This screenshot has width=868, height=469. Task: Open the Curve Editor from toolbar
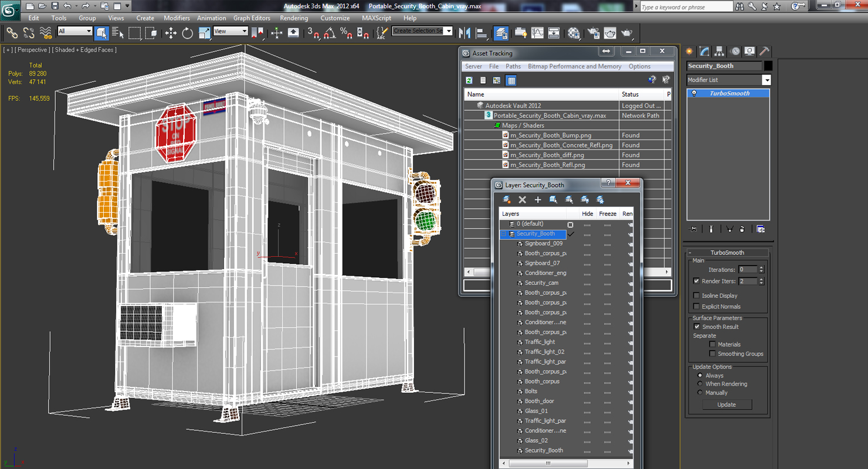click(537, 33)
